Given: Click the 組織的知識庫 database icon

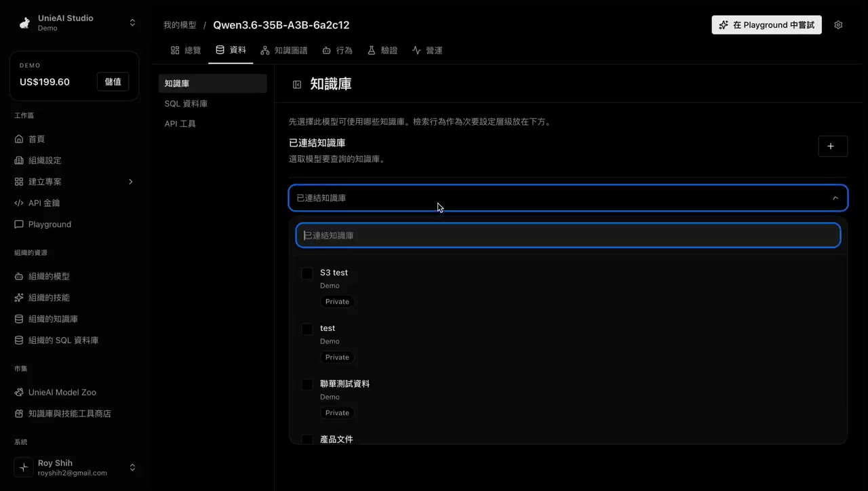Looking at the screenshot, I should (x=19, y=319).
